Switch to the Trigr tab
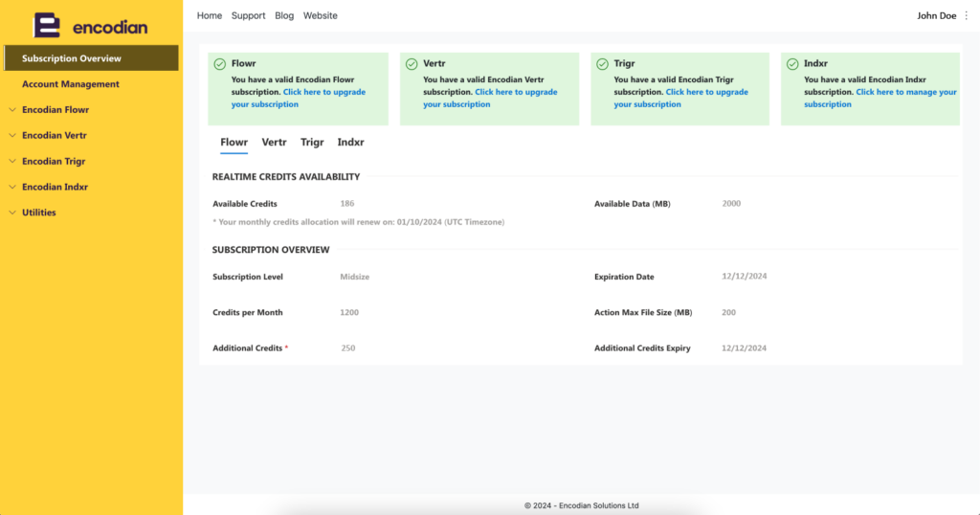 click(x=312, y=143)
